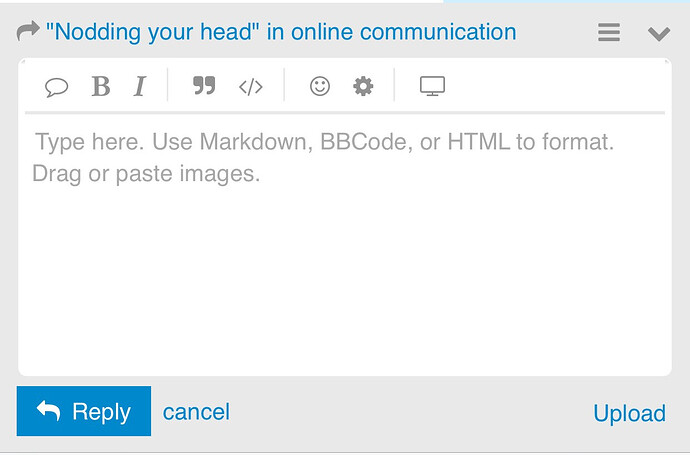Open the hamburger composer menu
Viewport: 690px width, 455px height.
pos(609,33)
